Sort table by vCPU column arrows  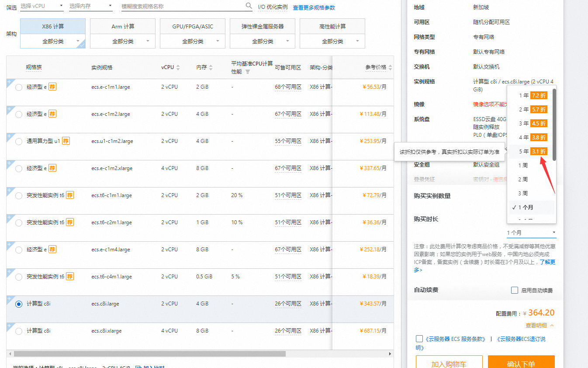(178, 67)
